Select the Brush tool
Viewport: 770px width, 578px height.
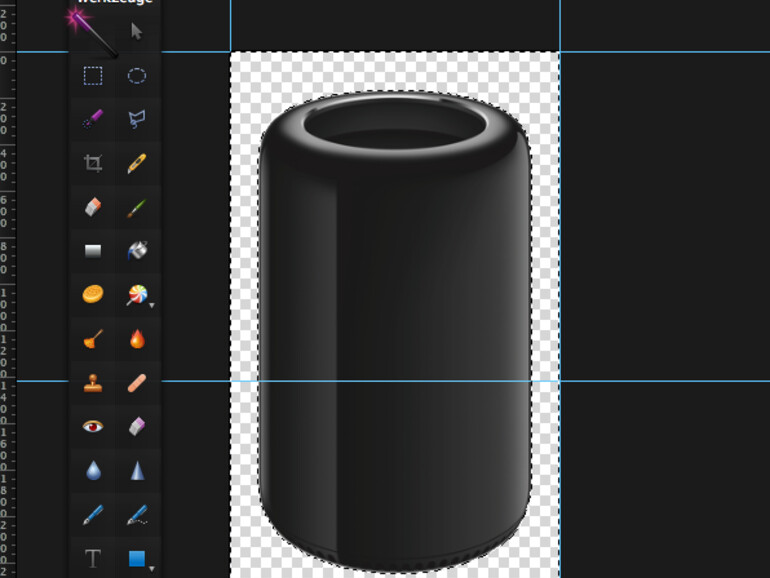click(137, 208)
